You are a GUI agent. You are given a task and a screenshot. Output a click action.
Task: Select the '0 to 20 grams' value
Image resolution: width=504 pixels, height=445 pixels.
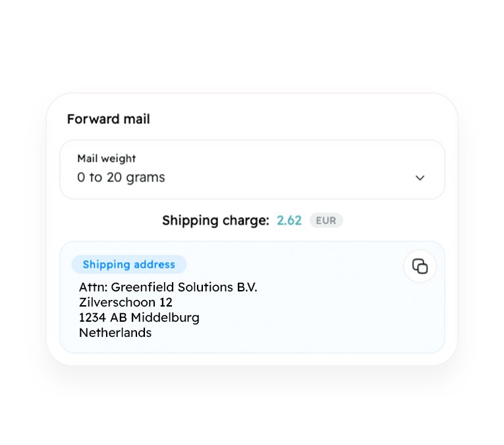121,177
